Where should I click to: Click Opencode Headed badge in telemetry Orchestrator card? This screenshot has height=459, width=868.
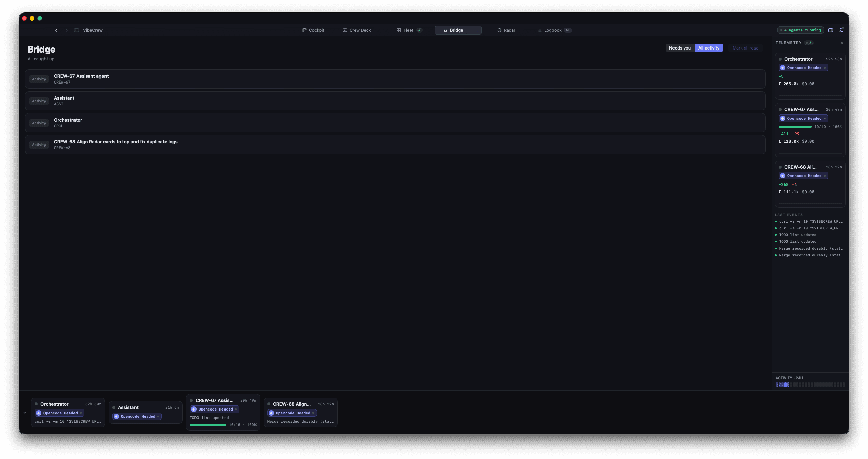click(x=803, y=68)
